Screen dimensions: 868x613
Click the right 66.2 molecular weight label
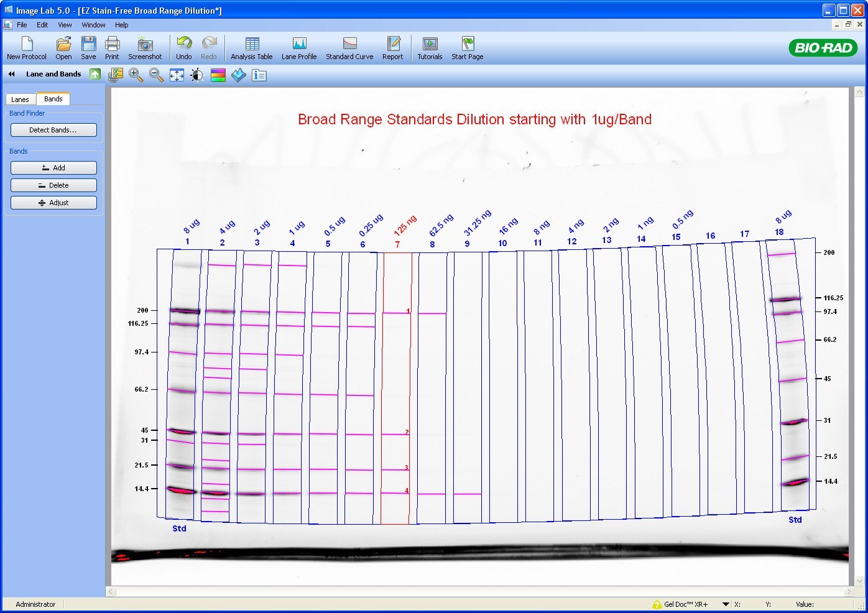point(830,339)
